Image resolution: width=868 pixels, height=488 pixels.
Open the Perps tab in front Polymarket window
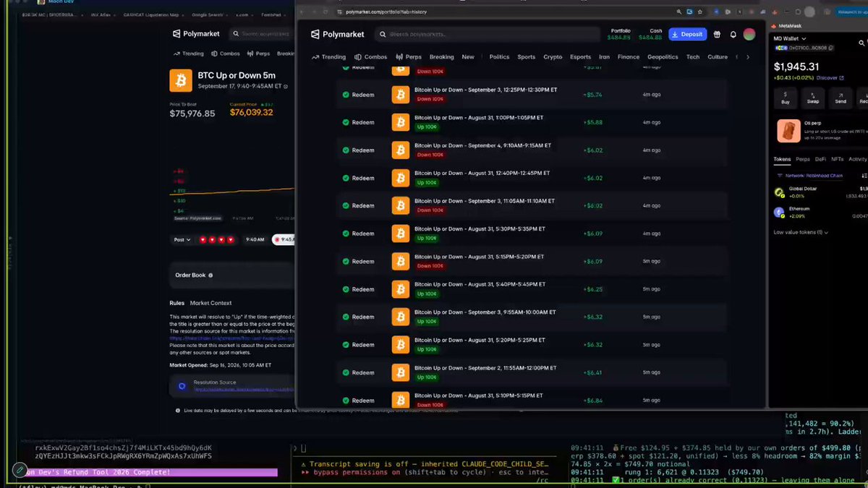tap(409, 57)
